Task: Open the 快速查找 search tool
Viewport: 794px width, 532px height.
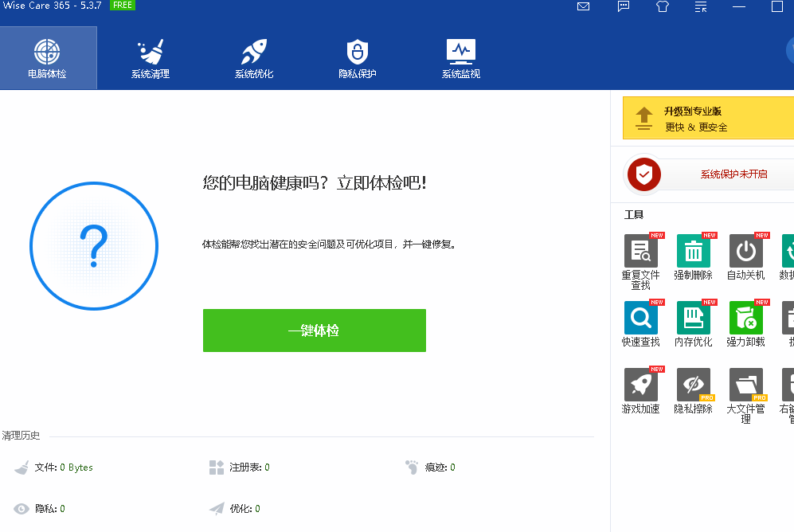Action: [640, 324]
